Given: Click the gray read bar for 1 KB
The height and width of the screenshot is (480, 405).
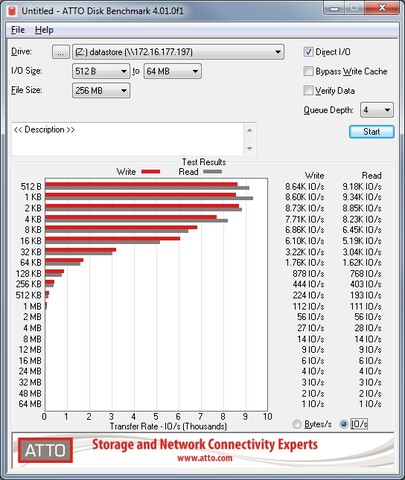Looking at the screenshot, I should coord(149,199).
